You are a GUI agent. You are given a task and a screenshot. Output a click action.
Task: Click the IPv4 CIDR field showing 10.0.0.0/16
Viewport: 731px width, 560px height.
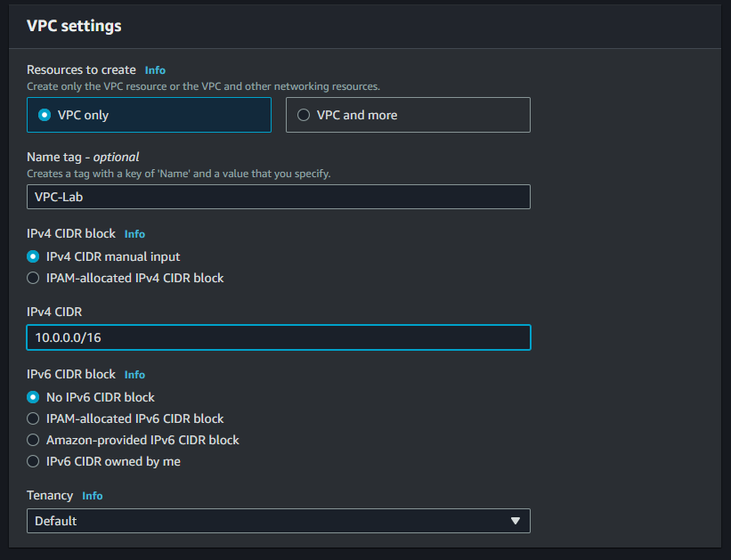278,337
